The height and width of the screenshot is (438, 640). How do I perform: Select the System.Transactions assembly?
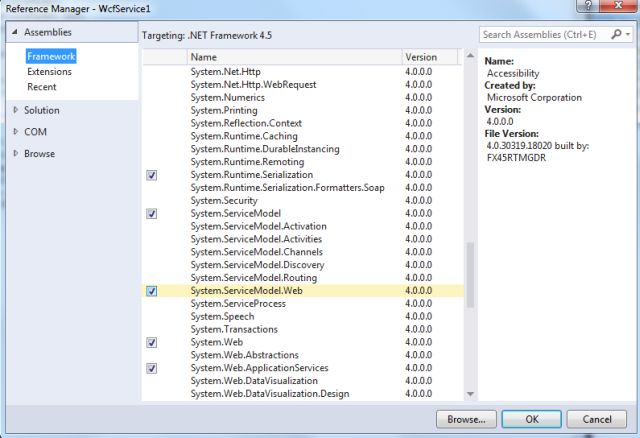tap(303, 329)
